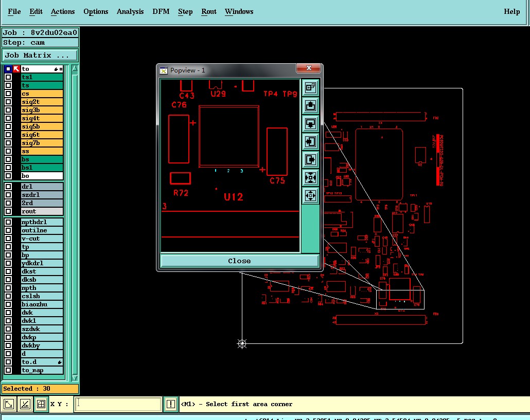Screen dimensions: 530x420
Task: Click Popview pan down arrow icon
Action: 310,124
